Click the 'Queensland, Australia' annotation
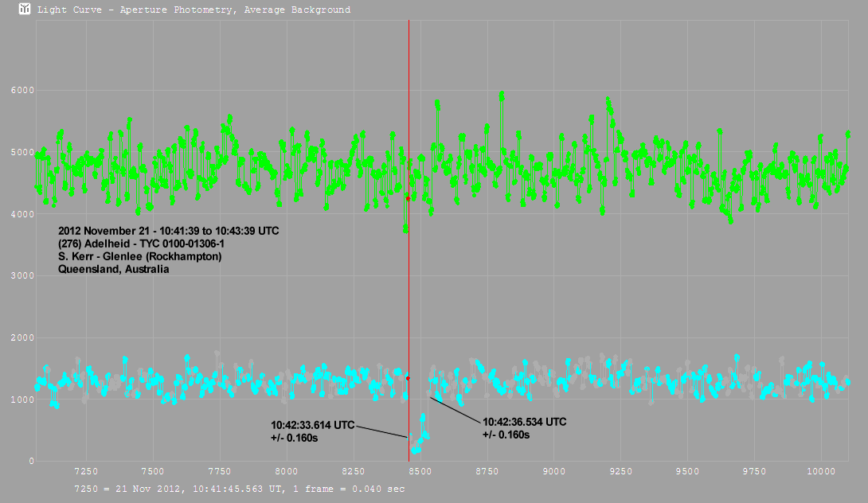Viewport: 868px width, 503px height. pyautogui.click(x=114, y=270)
